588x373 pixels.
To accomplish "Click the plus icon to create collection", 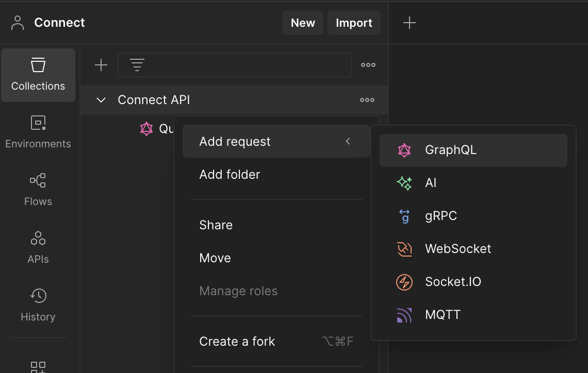I will (101, 65).
